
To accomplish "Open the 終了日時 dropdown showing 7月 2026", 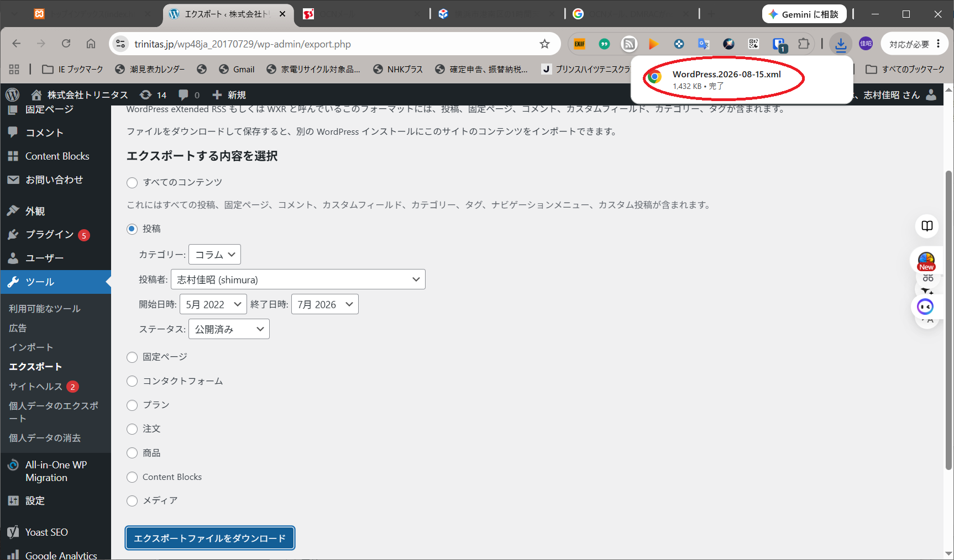I will (x=325, y=304).
